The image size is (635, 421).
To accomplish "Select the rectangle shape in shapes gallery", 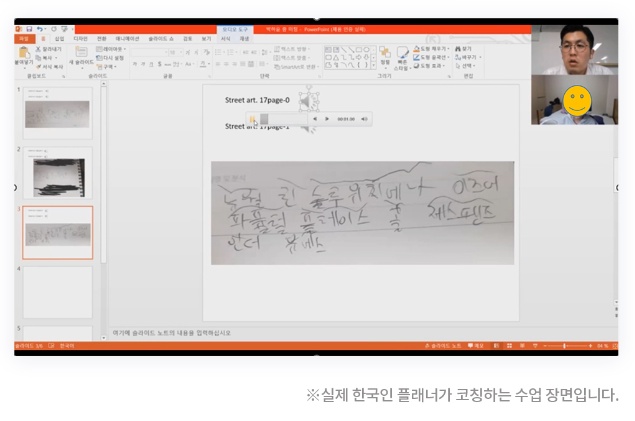I will [358, 50].
